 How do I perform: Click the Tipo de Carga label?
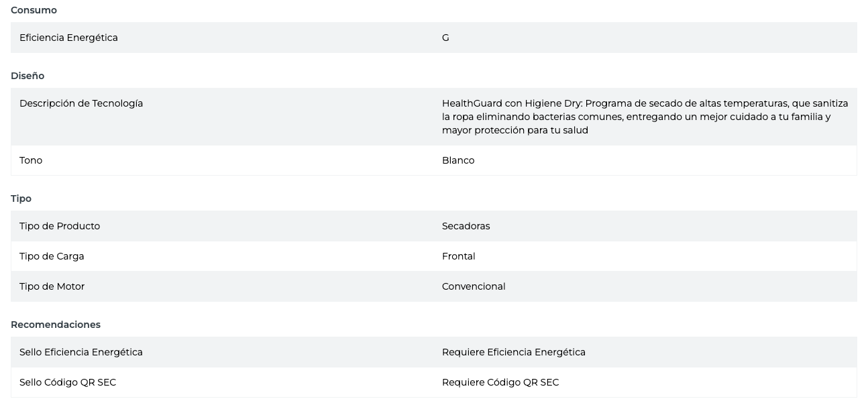[x=52, y=256]
